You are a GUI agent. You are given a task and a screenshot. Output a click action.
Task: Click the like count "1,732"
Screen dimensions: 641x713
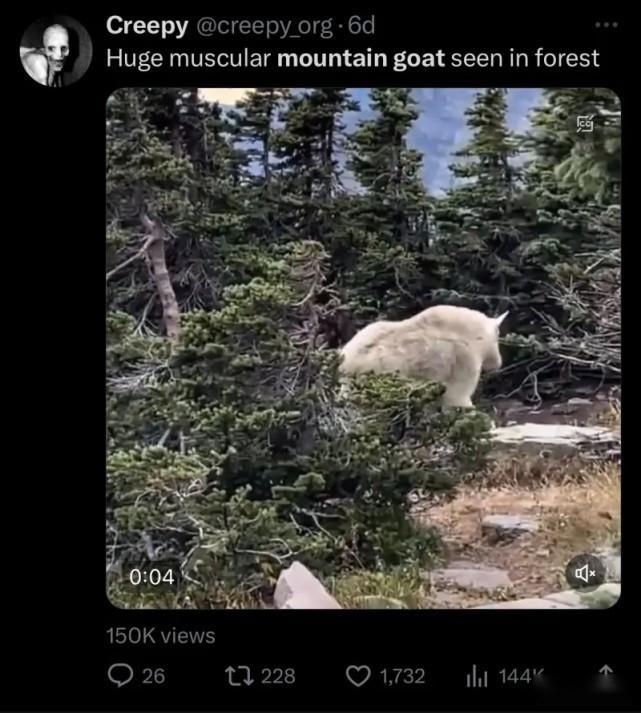[402, 676]
